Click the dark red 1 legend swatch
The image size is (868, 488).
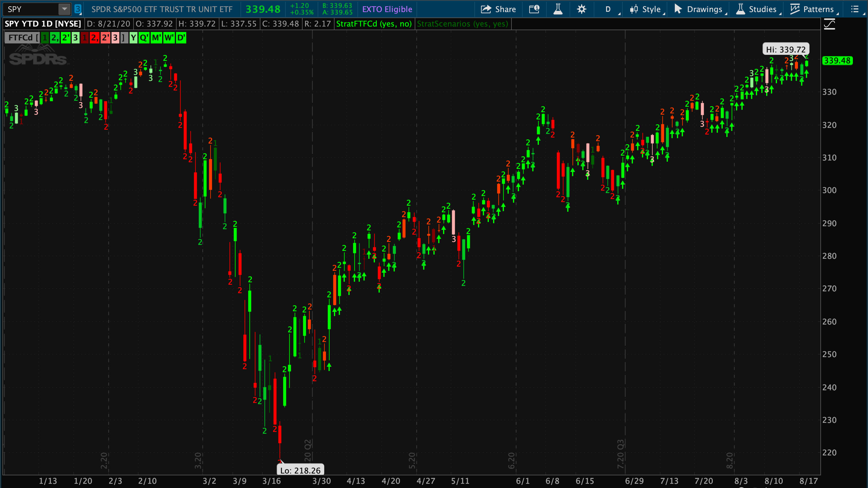85,37
